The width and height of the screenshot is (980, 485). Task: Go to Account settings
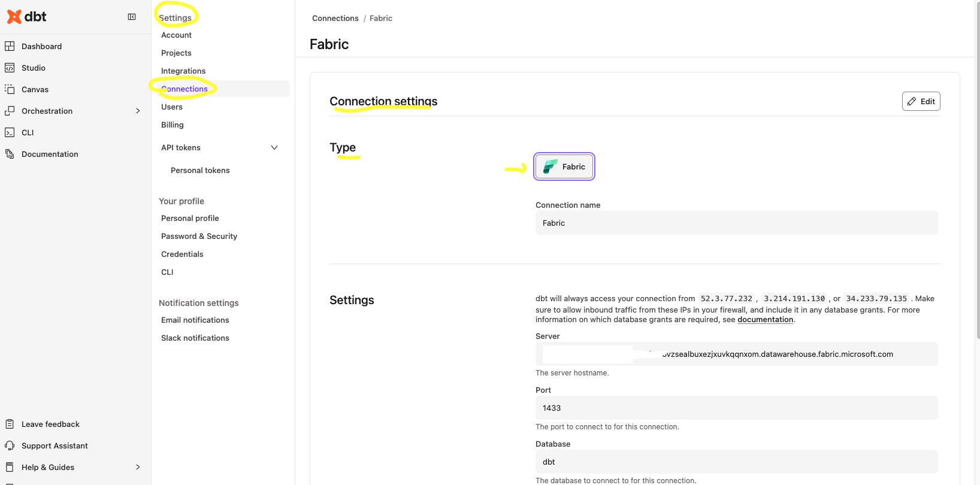tap(176, 35)
